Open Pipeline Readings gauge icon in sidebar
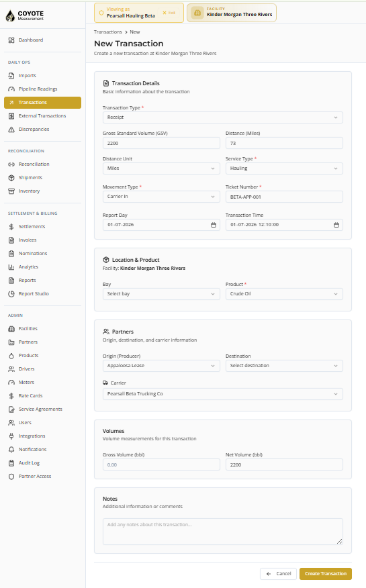The width and height of the screenshot is (366, 588). pyautogui.click(x=11, y=89)
